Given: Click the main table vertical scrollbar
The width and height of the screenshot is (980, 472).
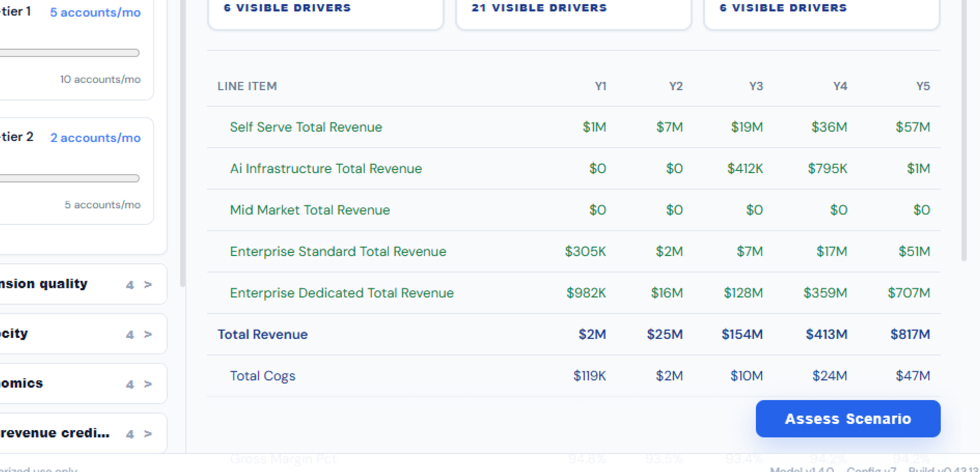Looking at the screenshot, I should click(x=964, y=129).
